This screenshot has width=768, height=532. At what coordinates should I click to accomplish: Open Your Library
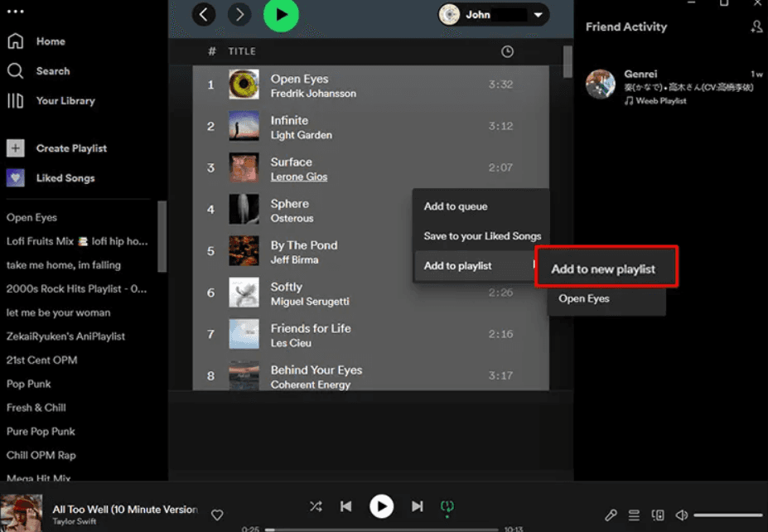click(65, 101)
